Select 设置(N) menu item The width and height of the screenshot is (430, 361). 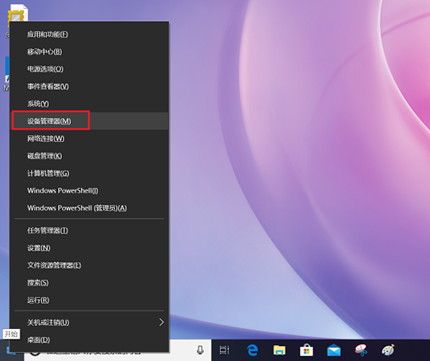click(90, 248)
